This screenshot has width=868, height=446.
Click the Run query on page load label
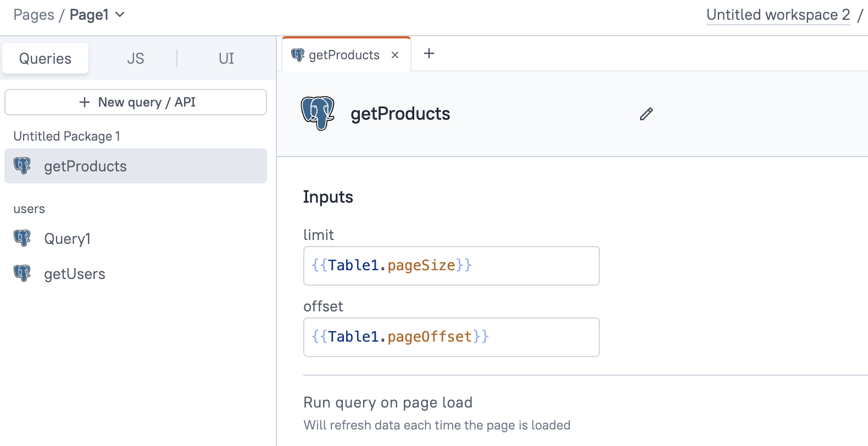388,403
